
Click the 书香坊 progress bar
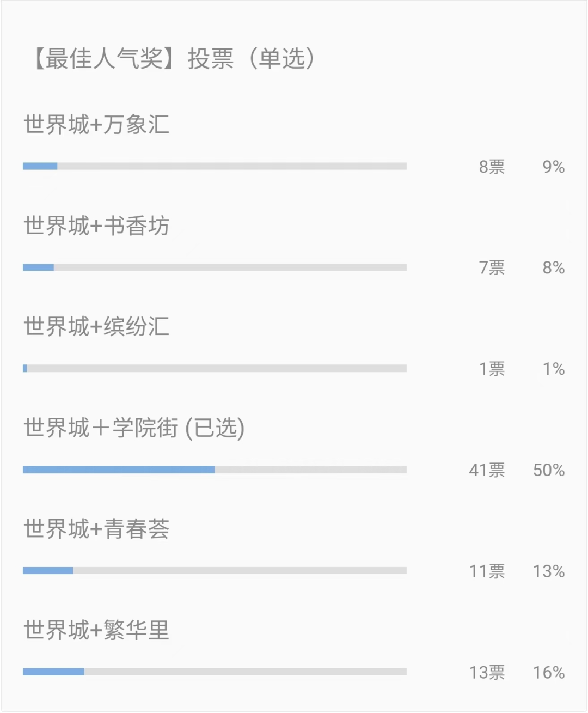coord(215,267)
